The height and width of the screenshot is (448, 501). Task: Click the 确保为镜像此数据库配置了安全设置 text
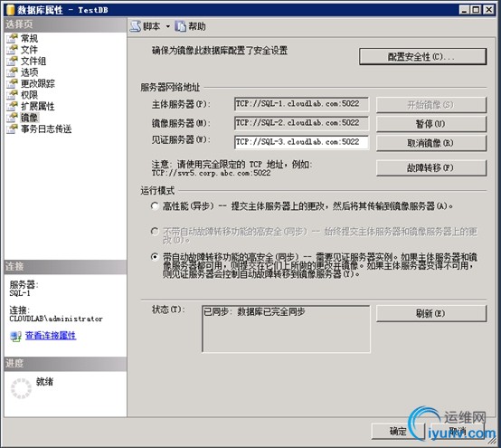[x=220, y=50]
